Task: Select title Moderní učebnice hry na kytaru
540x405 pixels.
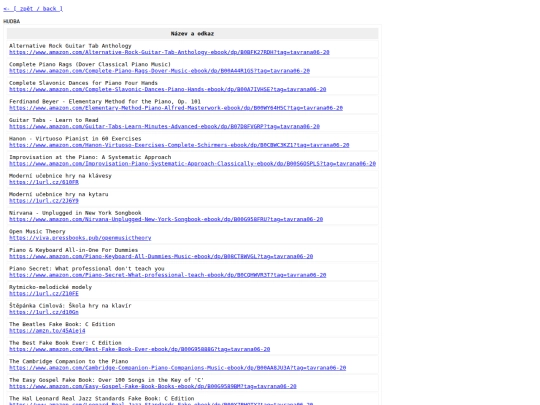Action: (59, 195)
